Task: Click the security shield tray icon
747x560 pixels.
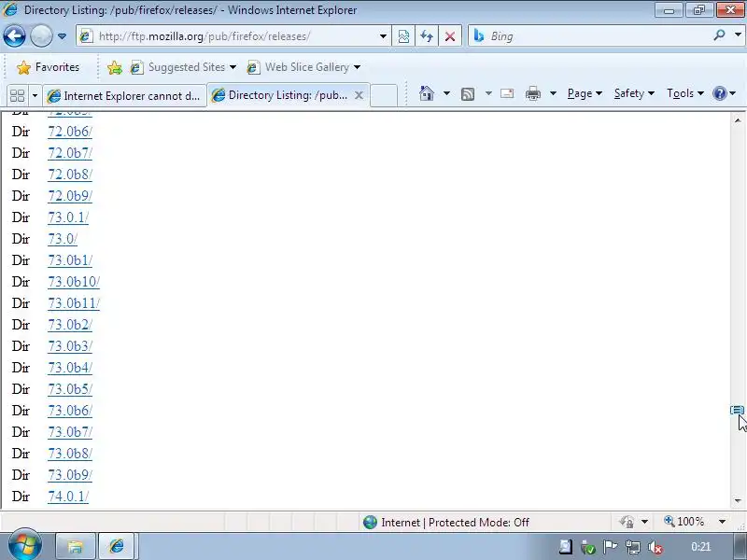Action: [587, 548]
